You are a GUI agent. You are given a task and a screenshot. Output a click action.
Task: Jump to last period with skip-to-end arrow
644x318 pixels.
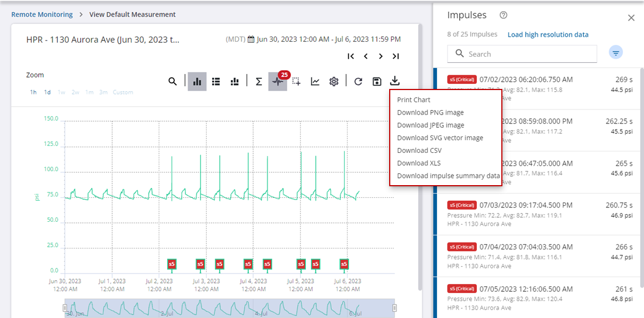tap(395, 56)
